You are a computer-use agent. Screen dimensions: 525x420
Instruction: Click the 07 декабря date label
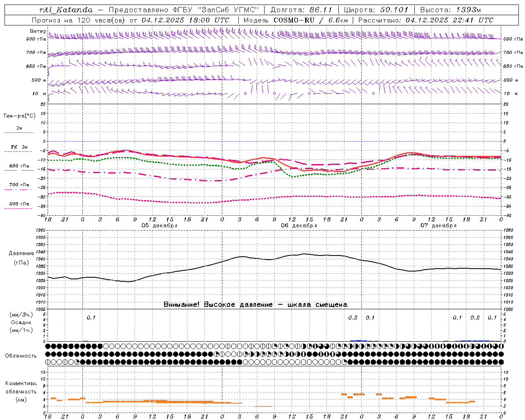pyautogui.click(x=438, y=226)
